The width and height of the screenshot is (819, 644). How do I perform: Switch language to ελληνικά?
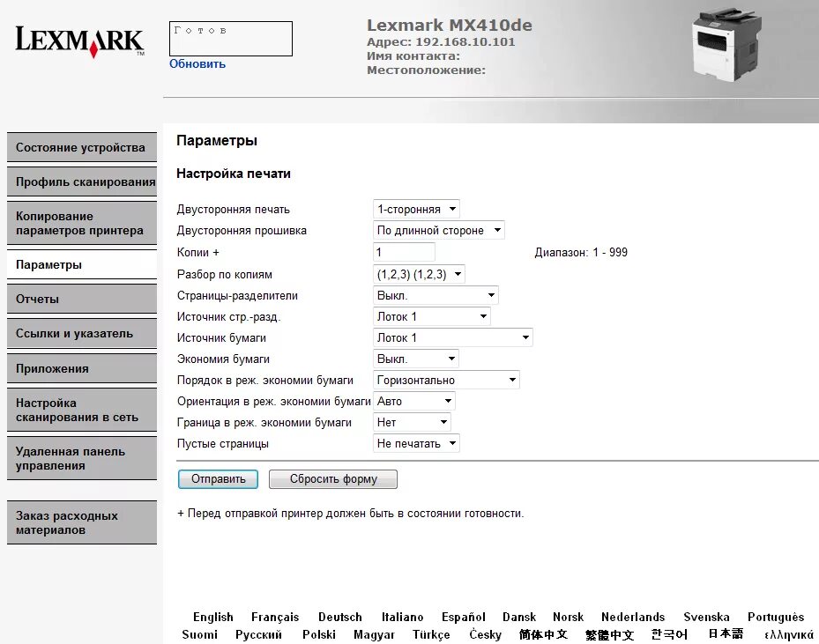click(x=789, y=634)
